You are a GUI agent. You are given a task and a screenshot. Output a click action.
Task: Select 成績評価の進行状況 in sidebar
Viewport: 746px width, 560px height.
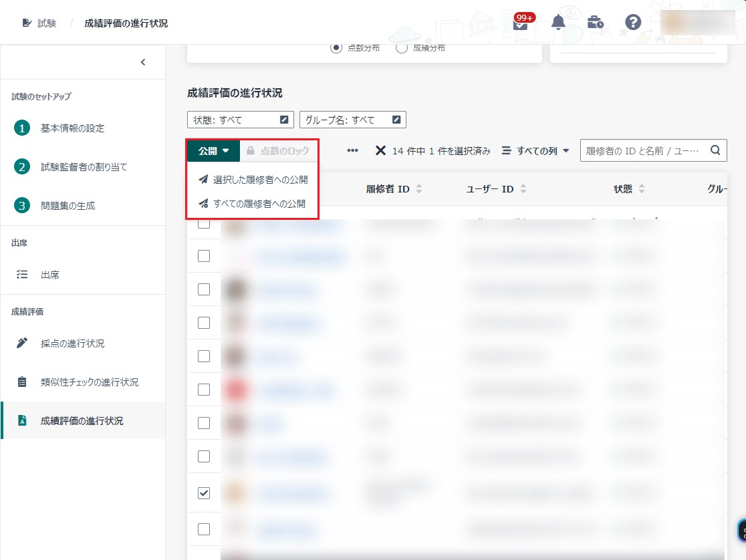pos(82,420)
